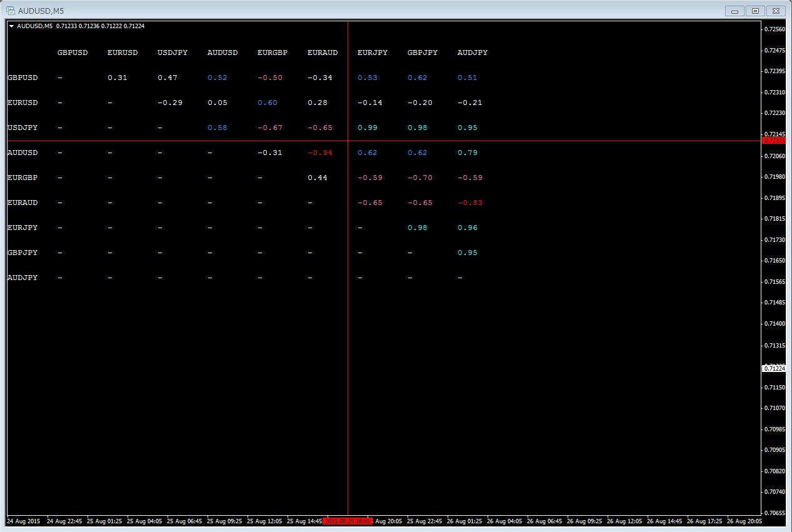
Task: Click the blue 0.60 correlation value
Action: click(x=268, y=103)
